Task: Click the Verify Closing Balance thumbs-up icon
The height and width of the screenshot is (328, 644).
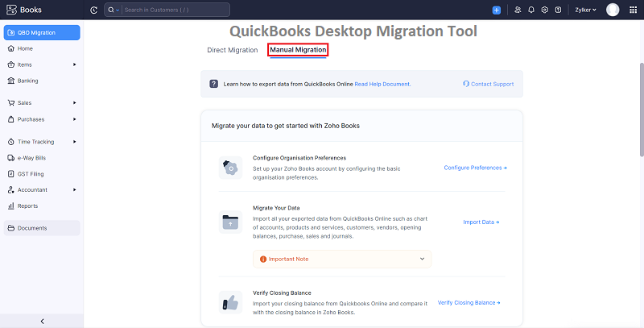Action: click(x=230, y=302)
